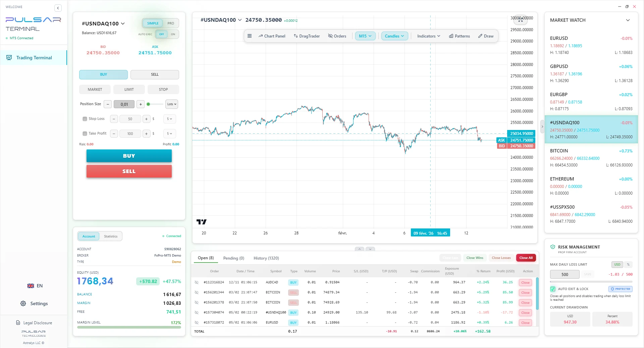644x348 pixels.
Task: Hide order #112316824 with eye icon
Action: (x=197, y=282)
